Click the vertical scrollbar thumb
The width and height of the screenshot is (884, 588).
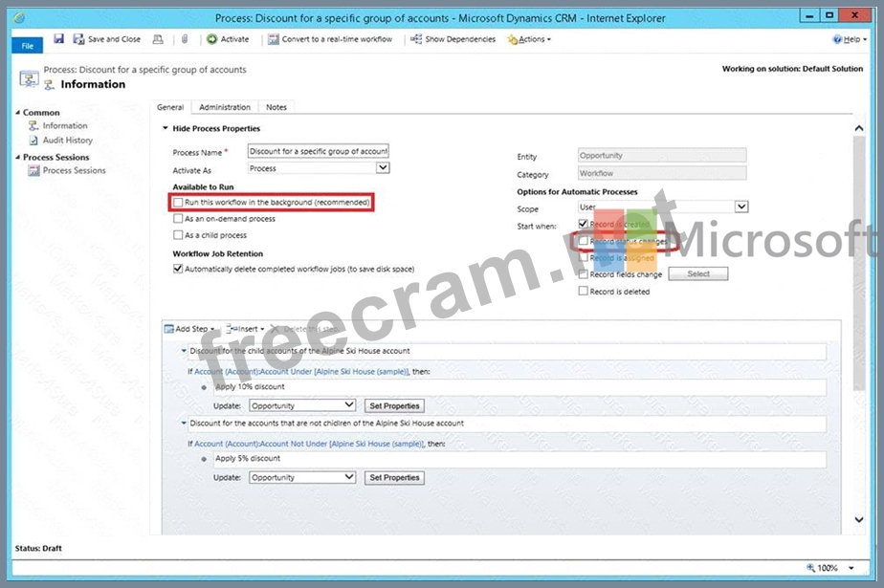click(x=858, y=263)
